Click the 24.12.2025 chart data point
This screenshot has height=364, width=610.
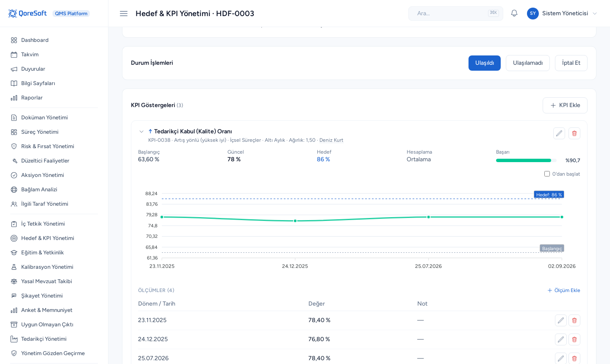[x=295, y=221]
